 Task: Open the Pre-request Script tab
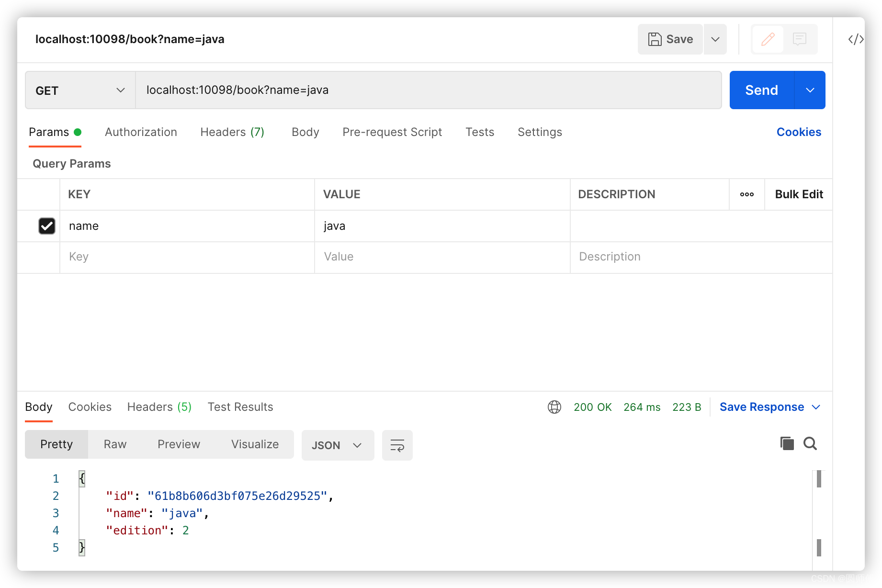coord(392,132)
